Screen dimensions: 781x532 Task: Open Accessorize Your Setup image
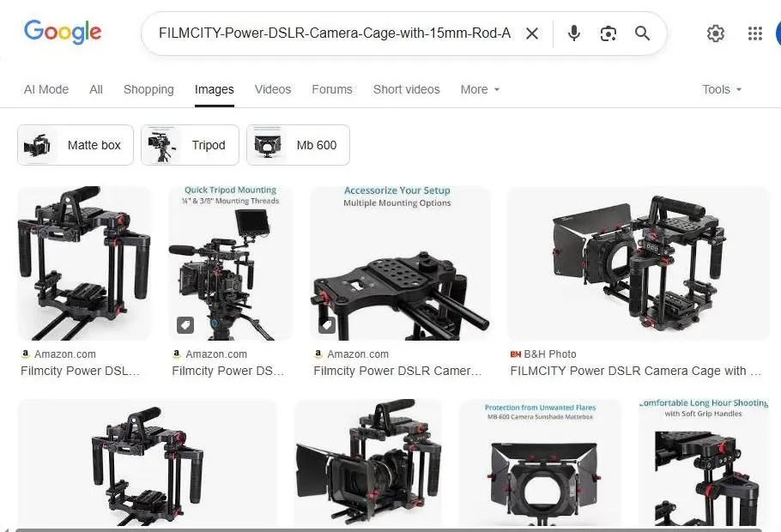[x=401, y=263]
